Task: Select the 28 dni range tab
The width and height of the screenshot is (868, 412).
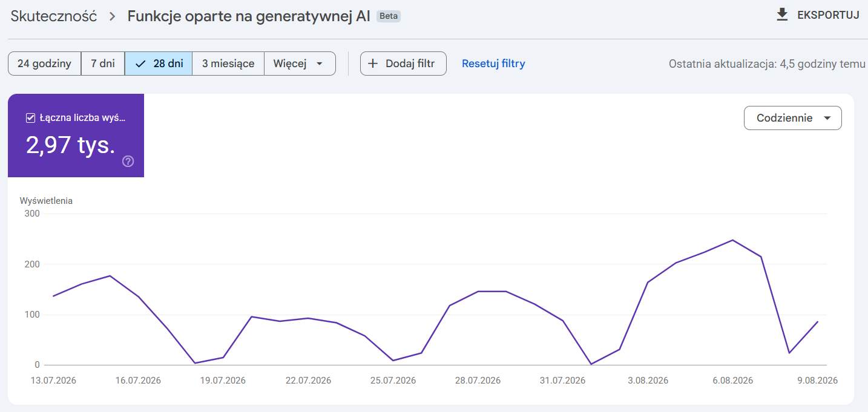Action: click(x=159, y=64)
